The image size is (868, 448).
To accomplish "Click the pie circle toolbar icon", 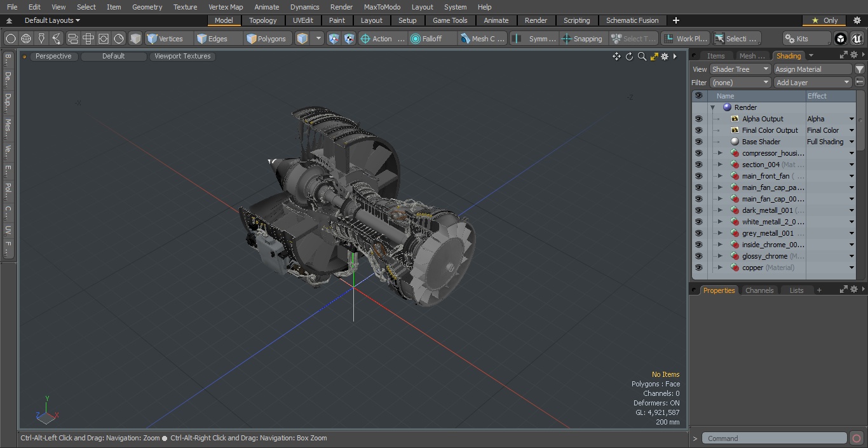I will pyautogui.click(x=119, y=39).
